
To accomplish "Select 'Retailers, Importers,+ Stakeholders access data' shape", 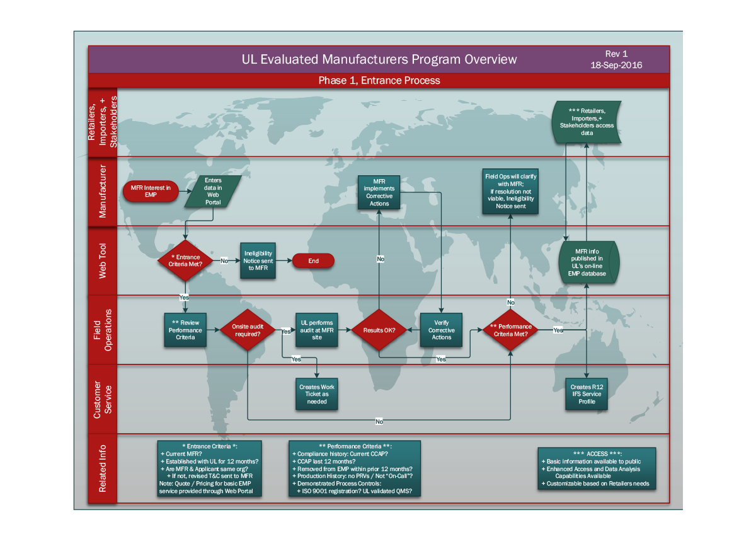I will pyautogui.click(x=587, y=122).
